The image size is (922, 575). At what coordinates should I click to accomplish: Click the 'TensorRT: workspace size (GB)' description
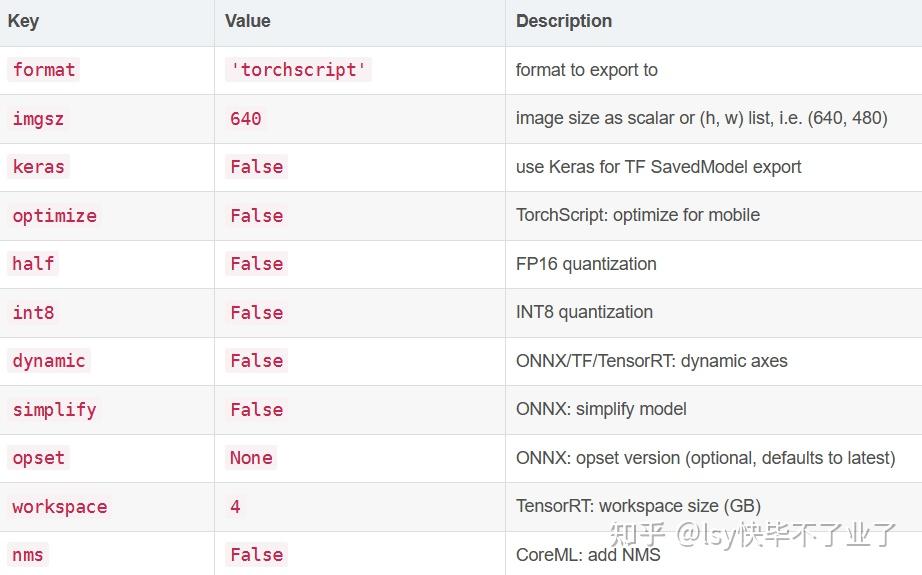coord(638,506)
